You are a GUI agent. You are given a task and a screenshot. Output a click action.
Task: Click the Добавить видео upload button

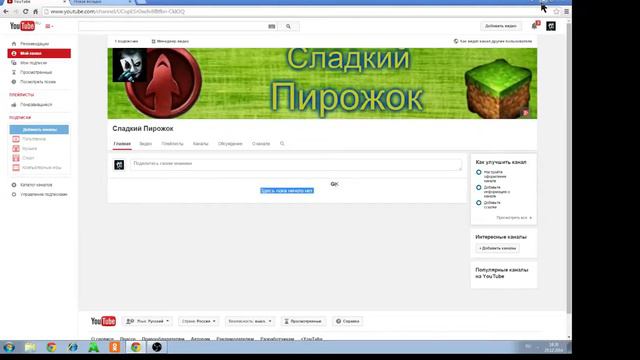[x=500, y=26]
